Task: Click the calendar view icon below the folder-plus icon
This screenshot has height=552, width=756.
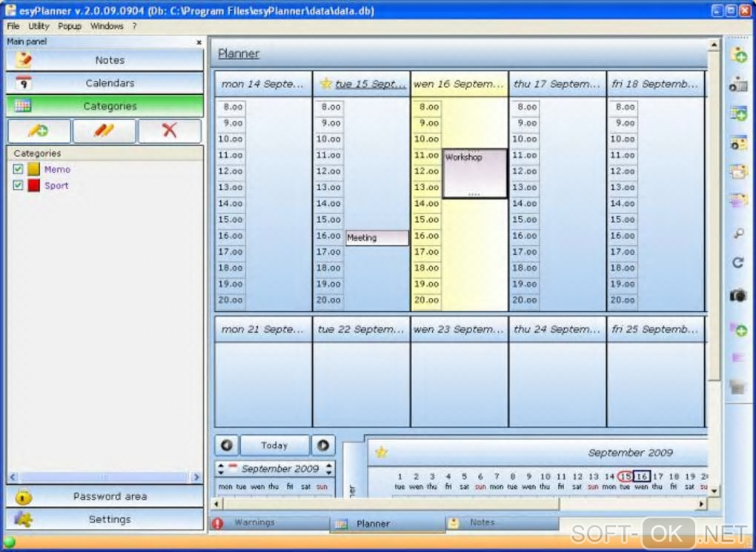Action: pos(738,84)
